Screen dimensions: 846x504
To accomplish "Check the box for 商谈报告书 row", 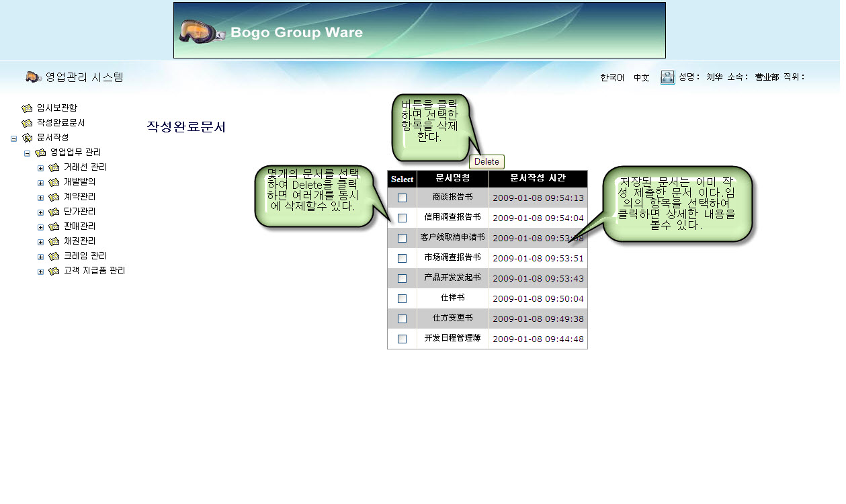I will point(402,198).
